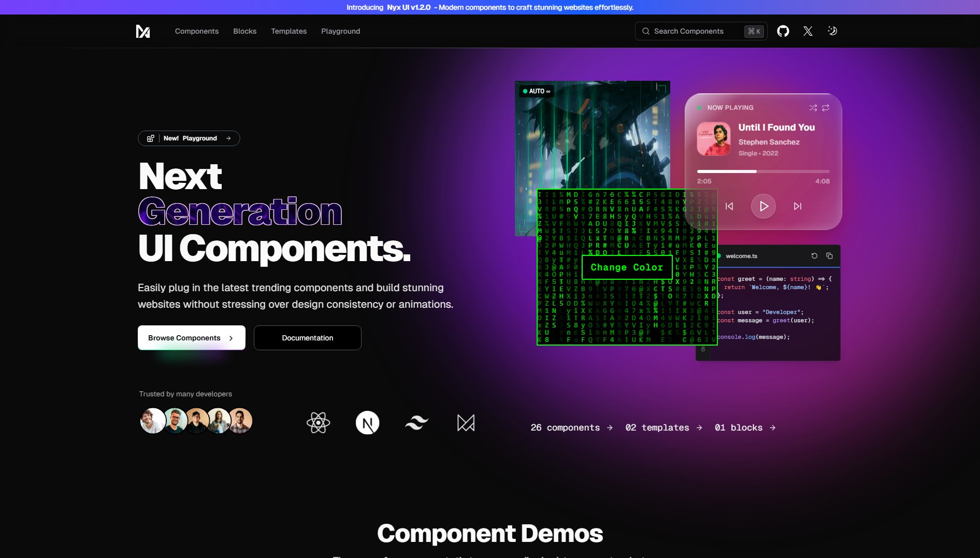Open the X (Twitter) profile icon
980x558 pixels.
point(808,31)
